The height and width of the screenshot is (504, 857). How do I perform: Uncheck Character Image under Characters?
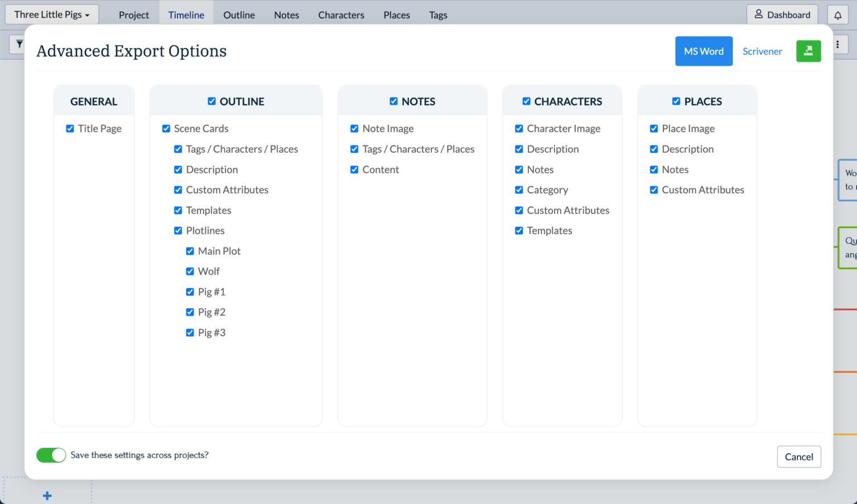click(519, 128)
